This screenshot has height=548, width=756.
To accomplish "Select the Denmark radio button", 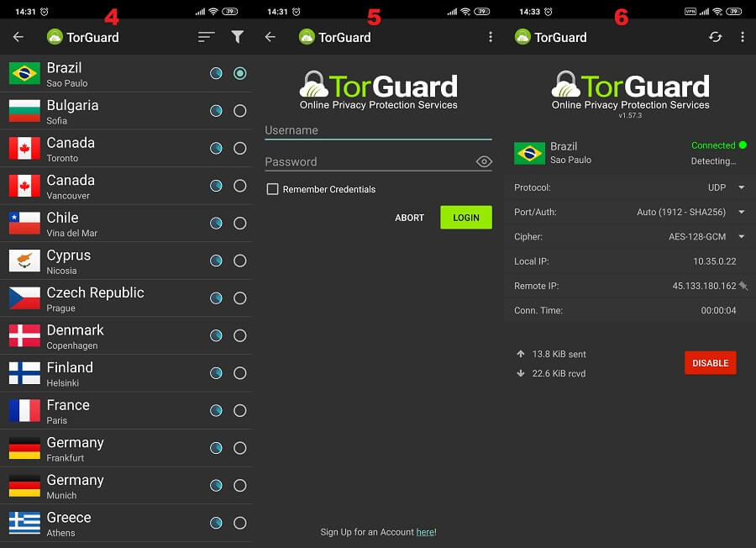I will (239, 335).
